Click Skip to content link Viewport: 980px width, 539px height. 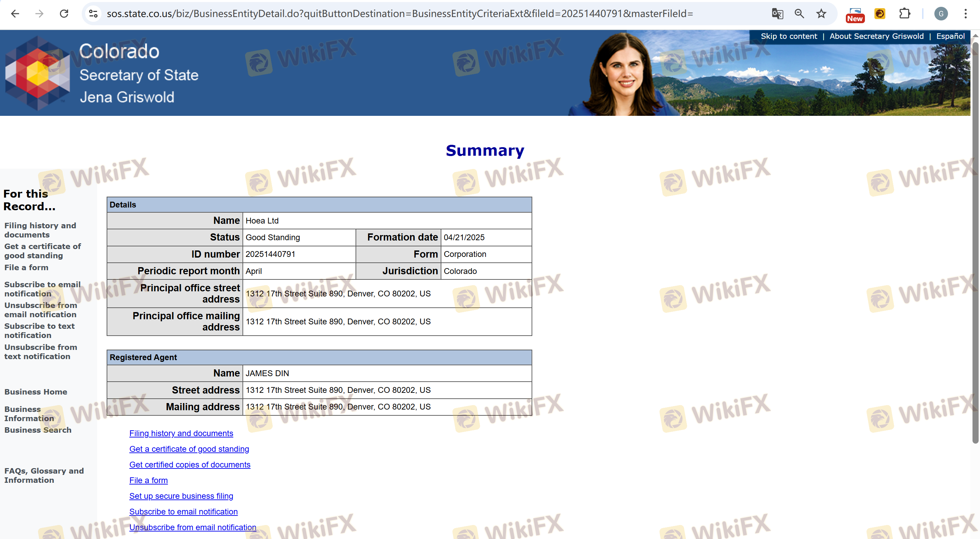[788, 36]
